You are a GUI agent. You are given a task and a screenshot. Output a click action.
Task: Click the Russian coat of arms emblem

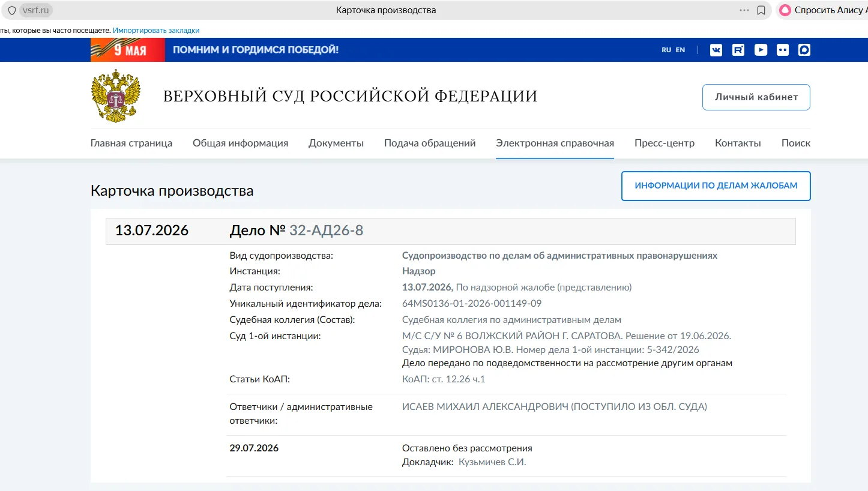[x=115, y=96]
